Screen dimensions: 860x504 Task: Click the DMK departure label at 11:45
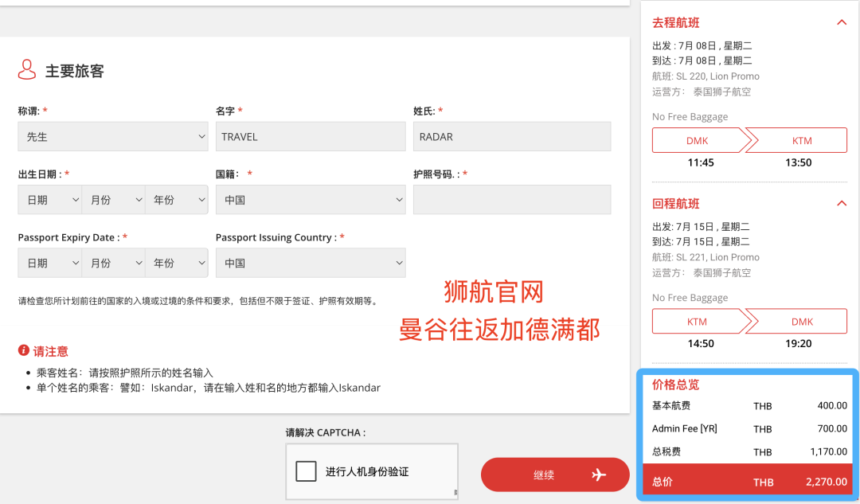699,140
